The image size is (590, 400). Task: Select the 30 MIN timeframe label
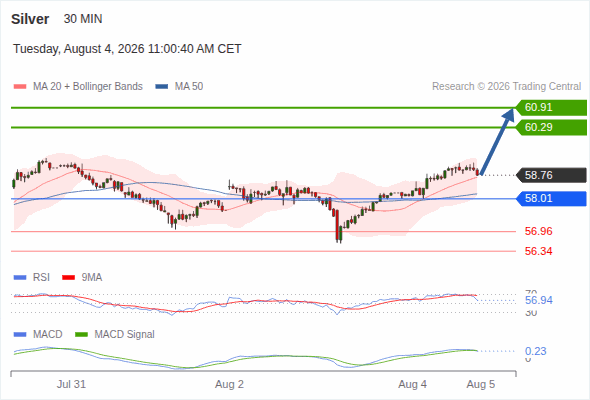click(83, 19)
